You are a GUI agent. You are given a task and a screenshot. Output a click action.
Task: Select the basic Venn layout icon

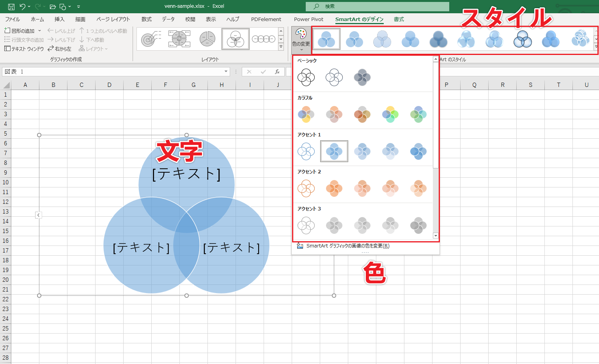coord(235,39)
